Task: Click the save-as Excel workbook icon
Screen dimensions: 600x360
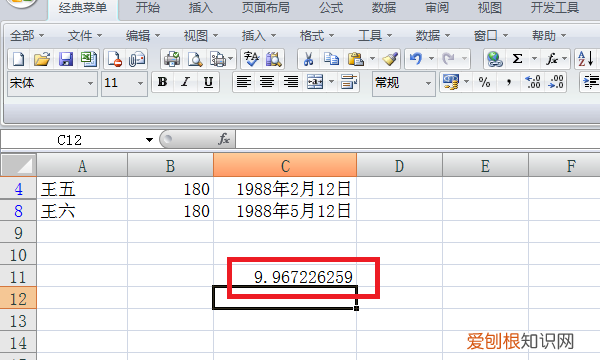Action: click(x=89, y=59)
